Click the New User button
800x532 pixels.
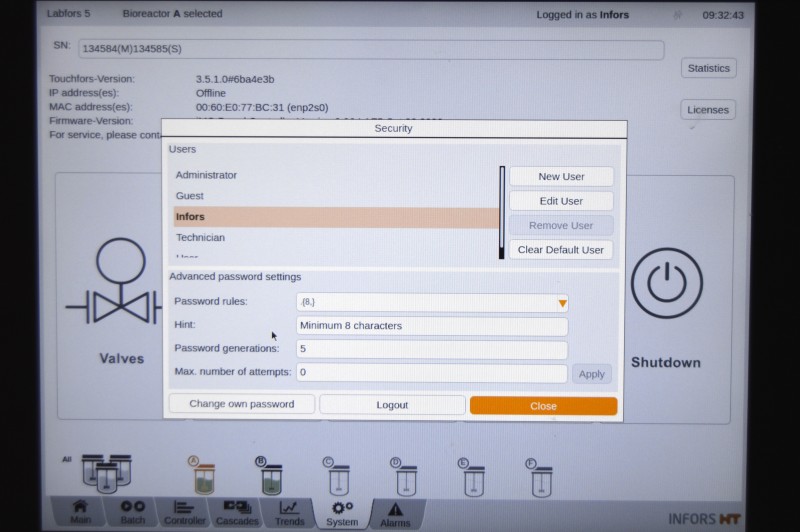point(561,176)
